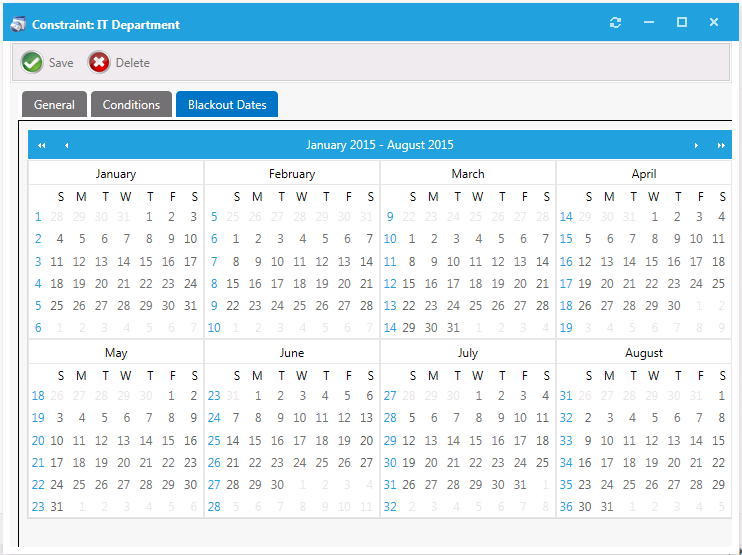Screen dimensions: 742x555
Task: Click the red Delete X icon
Action: (99, 63)
